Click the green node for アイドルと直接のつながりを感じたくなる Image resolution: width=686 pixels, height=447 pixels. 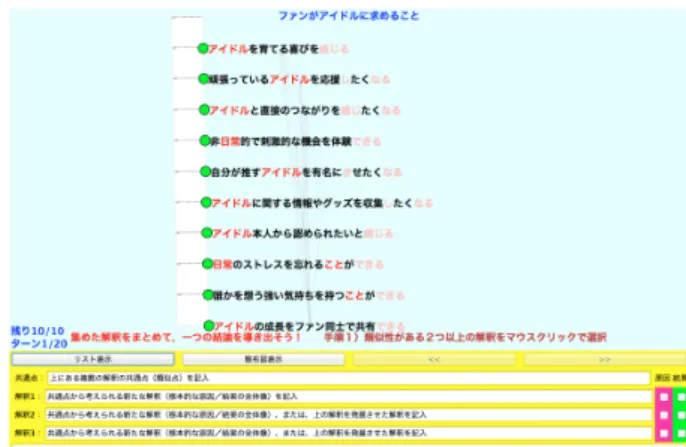pos(204,110)
